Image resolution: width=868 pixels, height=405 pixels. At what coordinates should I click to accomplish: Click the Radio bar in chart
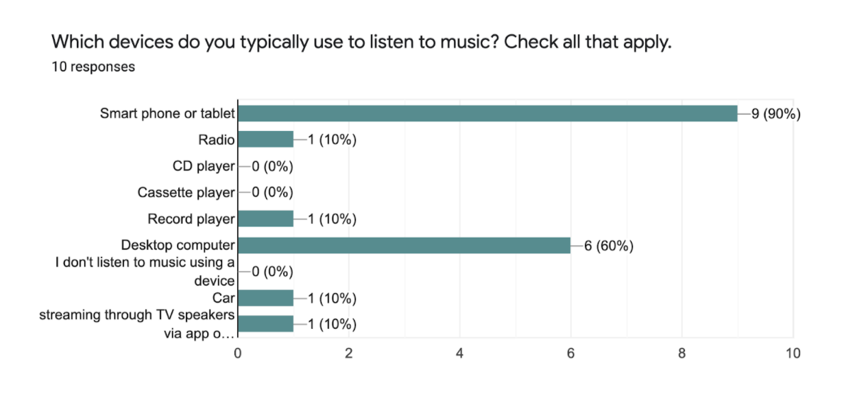coord(265,139)
